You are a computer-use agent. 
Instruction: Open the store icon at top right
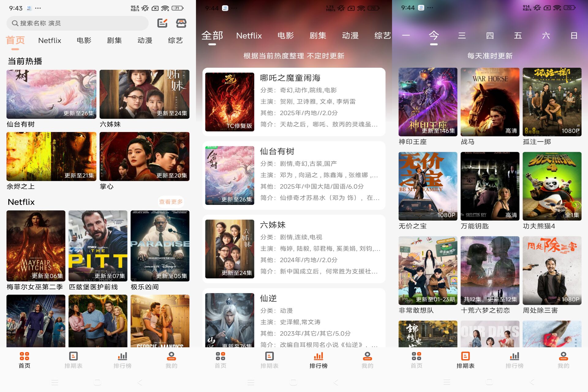point(181,23)
